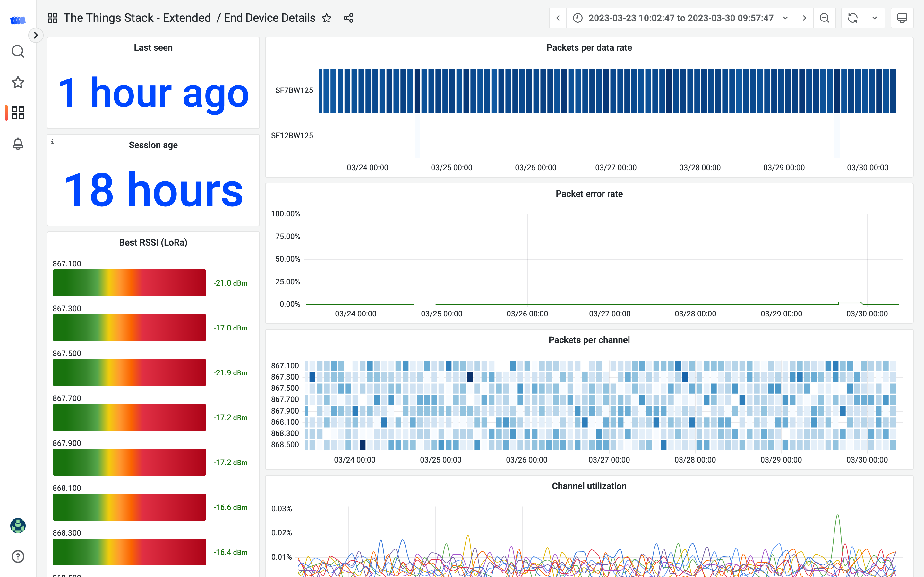Expand the sidebar navigation menu
Screen dimensions: 924x577
click(x=36, y=35)
